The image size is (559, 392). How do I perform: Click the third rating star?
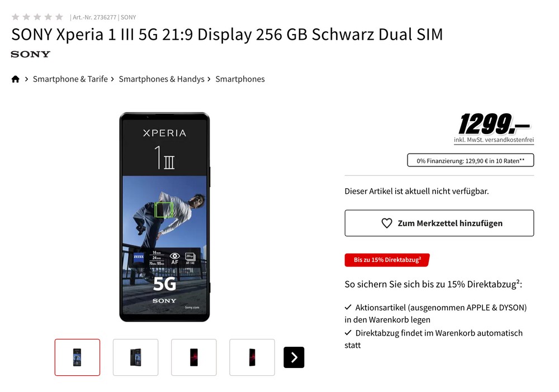(x=37, y=17)
